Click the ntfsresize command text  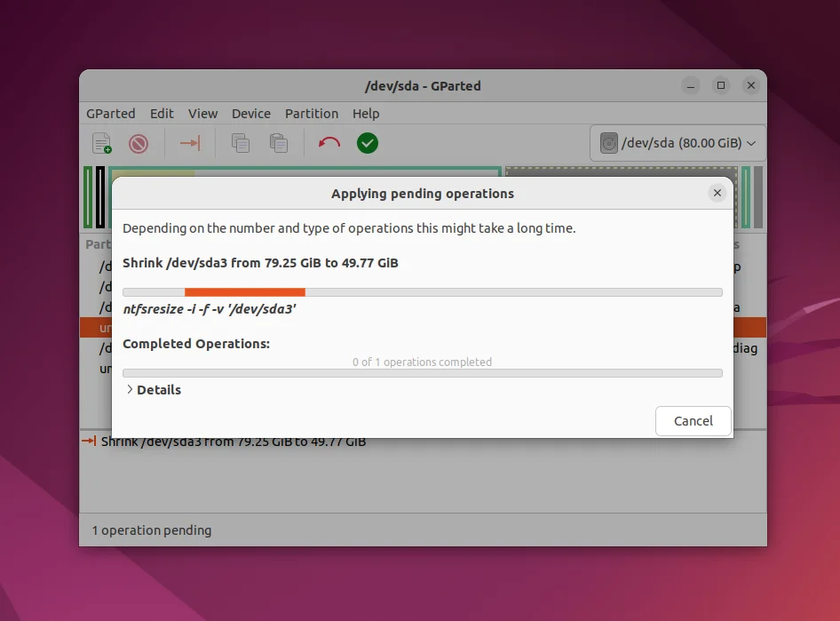pyautogui.click(x=210, y=309)
